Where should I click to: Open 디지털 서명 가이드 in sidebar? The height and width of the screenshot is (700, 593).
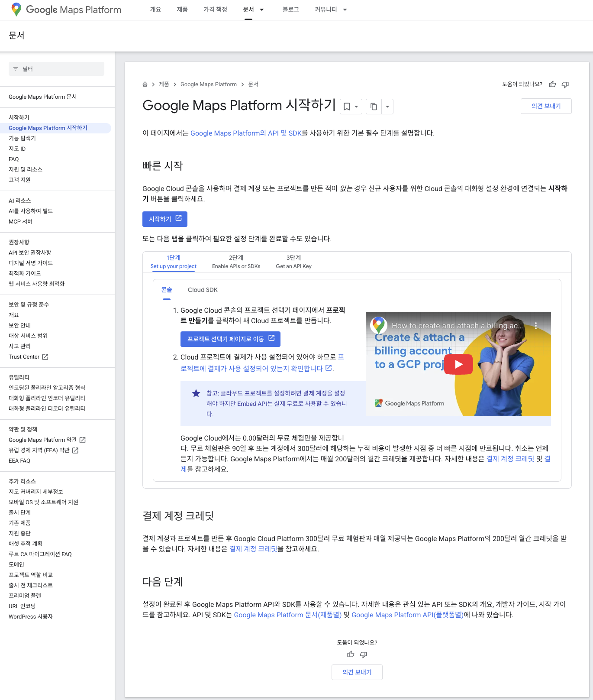[31, 263]
